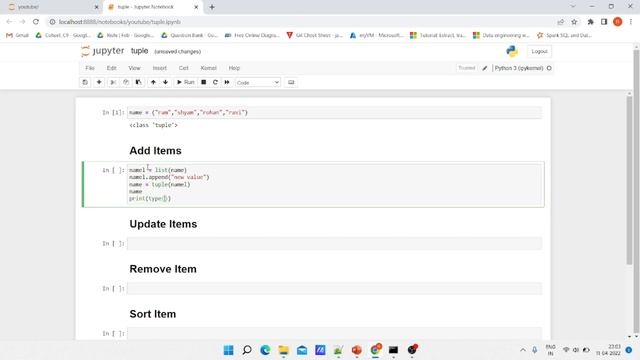
Task: Bookmark this page with star icon
Action: pyautogui.click(x=574, y=22)
